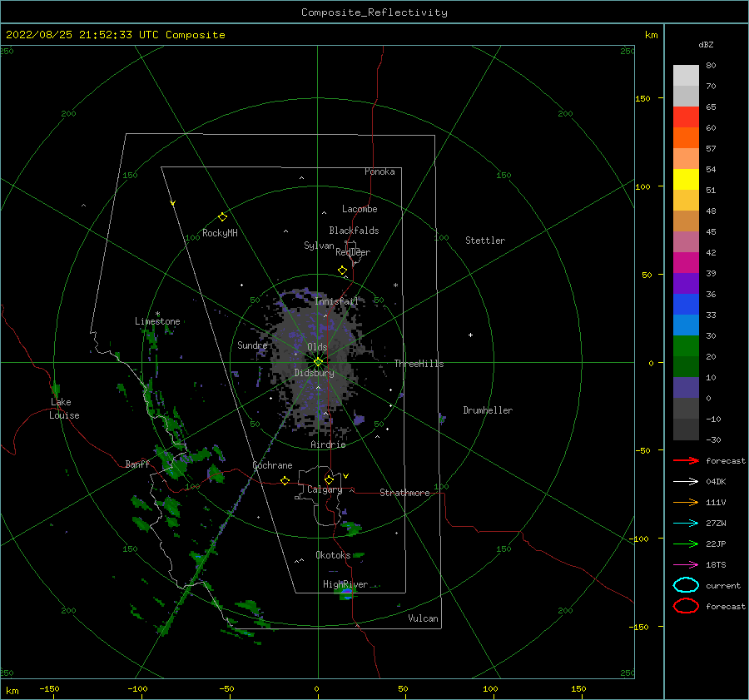Click the Sundre town label
The width and height of the screenshot is (749, 700).
(x=252, y=345)
